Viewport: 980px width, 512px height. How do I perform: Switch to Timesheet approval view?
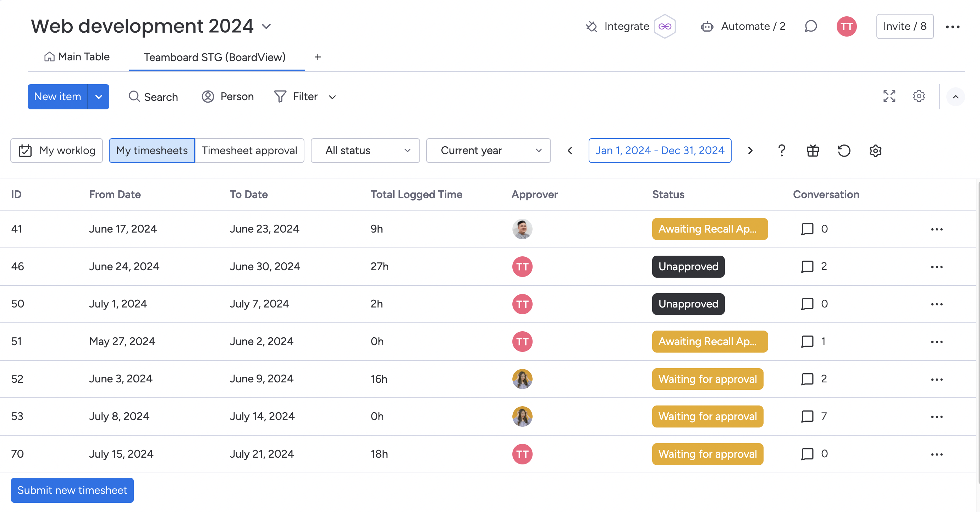(x=249, y=151)
